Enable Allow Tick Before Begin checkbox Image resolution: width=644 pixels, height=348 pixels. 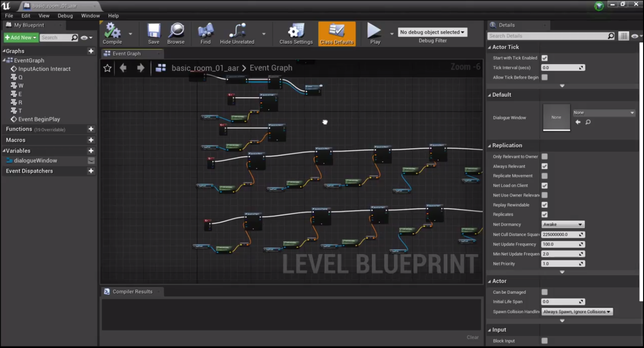pyautogui.click(x=544, y=77)
